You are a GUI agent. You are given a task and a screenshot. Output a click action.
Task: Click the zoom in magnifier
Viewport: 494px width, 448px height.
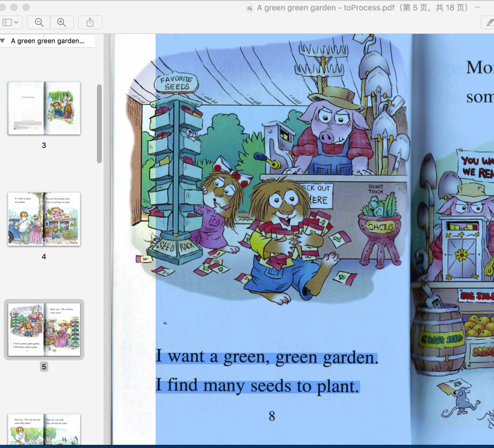tap(62, 22)
